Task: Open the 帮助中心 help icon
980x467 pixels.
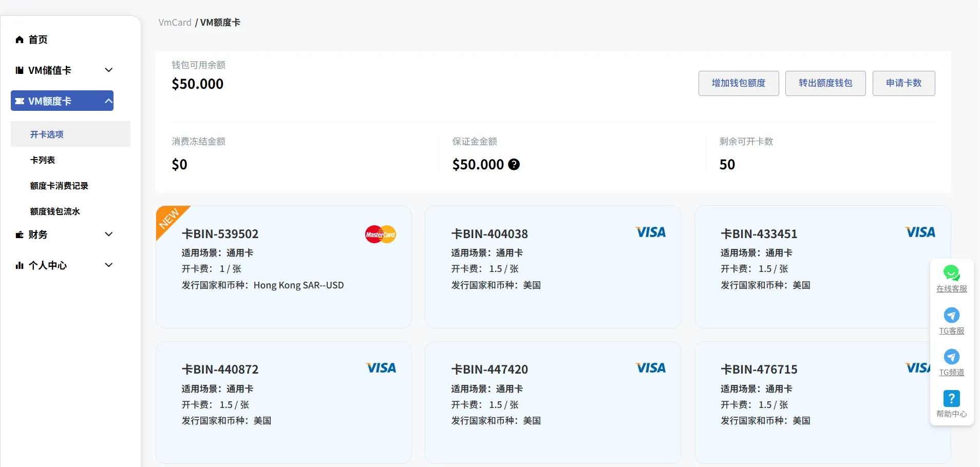Action: 951,398
